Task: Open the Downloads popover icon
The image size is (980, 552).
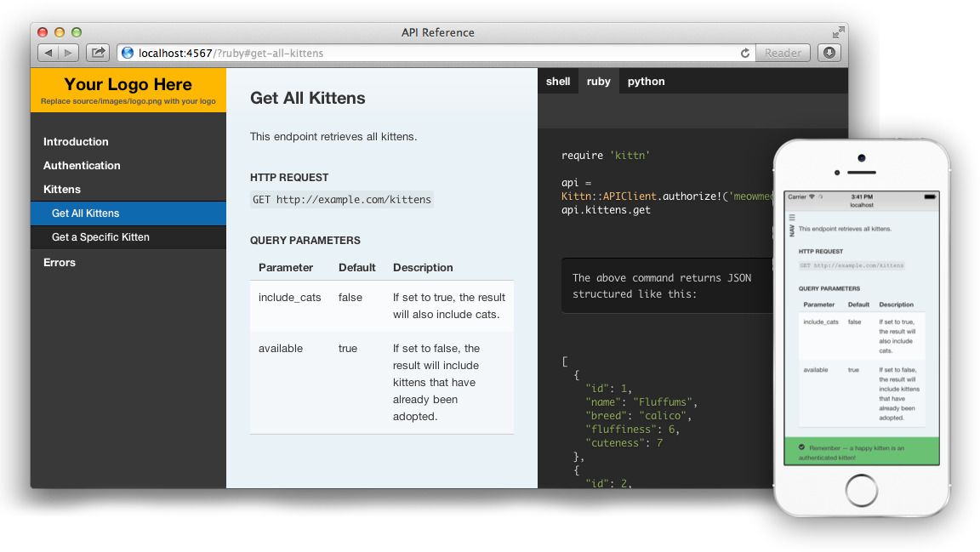Action: 828,52
